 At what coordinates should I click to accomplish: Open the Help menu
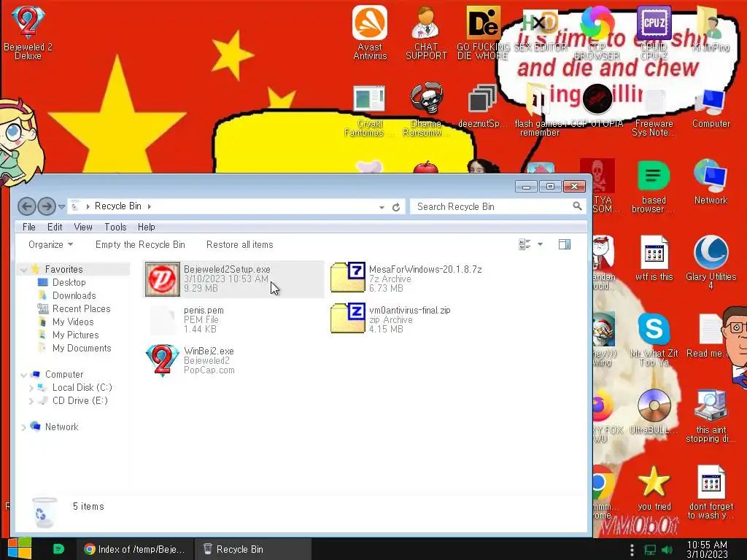pyautogui.click(x=146, y=227)
